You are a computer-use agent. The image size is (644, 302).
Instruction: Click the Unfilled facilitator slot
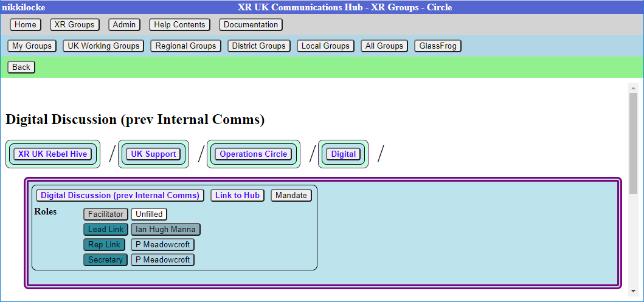tap(149, 214)
